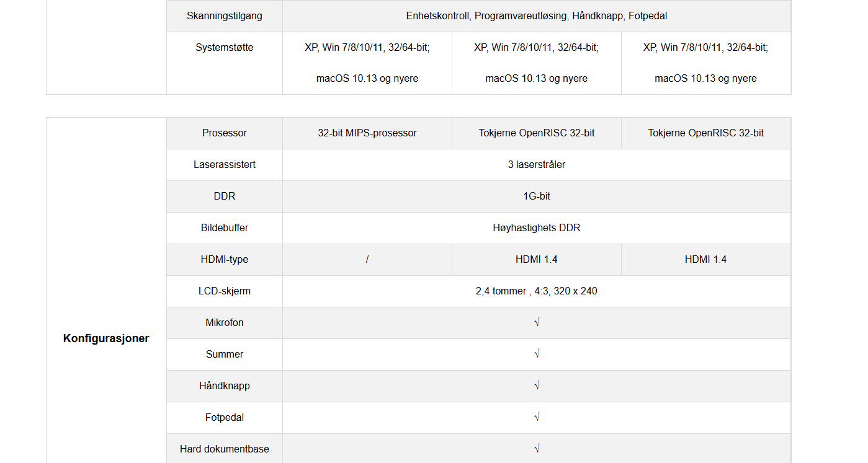
Task: Click the Laserassistert row label
Action: [225, 164]
